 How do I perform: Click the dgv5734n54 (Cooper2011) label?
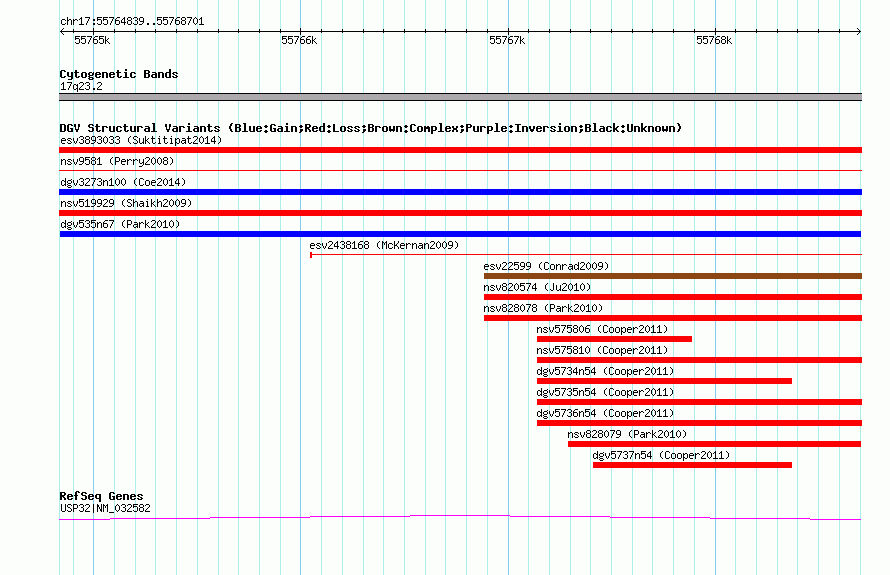(x=605, y=371)
